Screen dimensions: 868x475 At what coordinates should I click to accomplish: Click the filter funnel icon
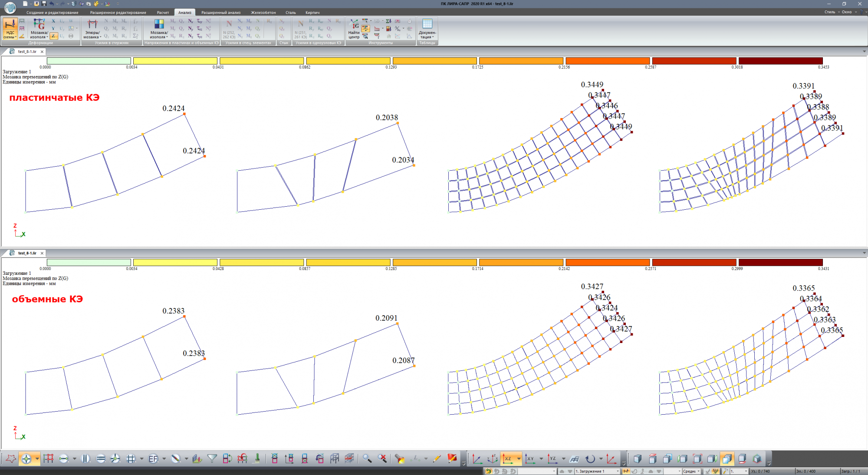(212, 459)
